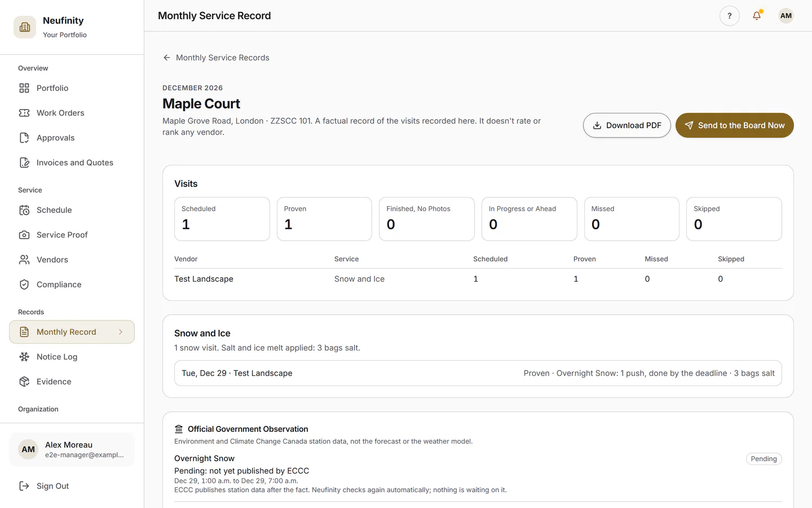
Task: Click the Portfolio grid icon in sidebar
Action: click(24, 88)
